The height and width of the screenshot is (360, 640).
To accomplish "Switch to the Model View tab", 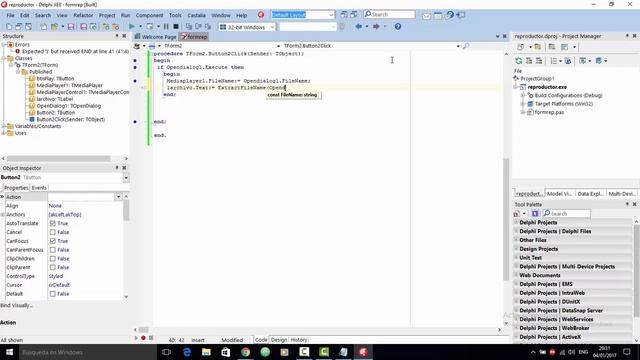I will [x=559, y=194].
